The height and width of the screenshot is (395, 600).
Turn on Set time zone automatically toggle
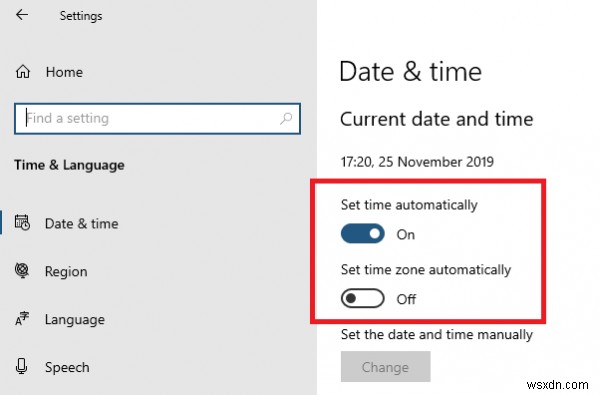(x=363, y=299)
